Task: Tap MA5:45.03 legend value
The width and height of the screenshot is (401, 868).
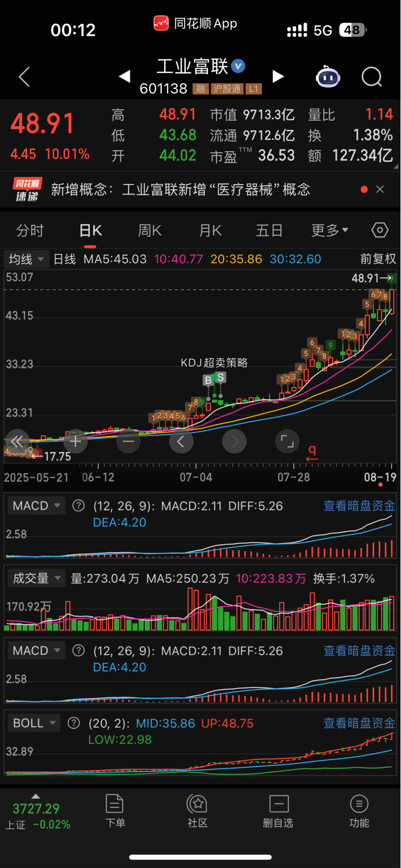Action: pyautogui.click(x=115, y=259)
